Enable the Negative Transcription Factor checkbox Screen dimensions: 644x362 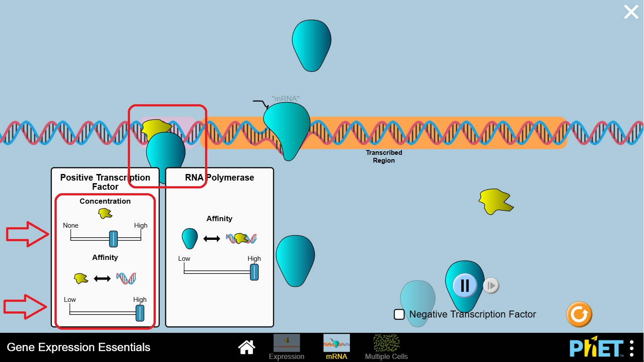click(x=399, y=314)
